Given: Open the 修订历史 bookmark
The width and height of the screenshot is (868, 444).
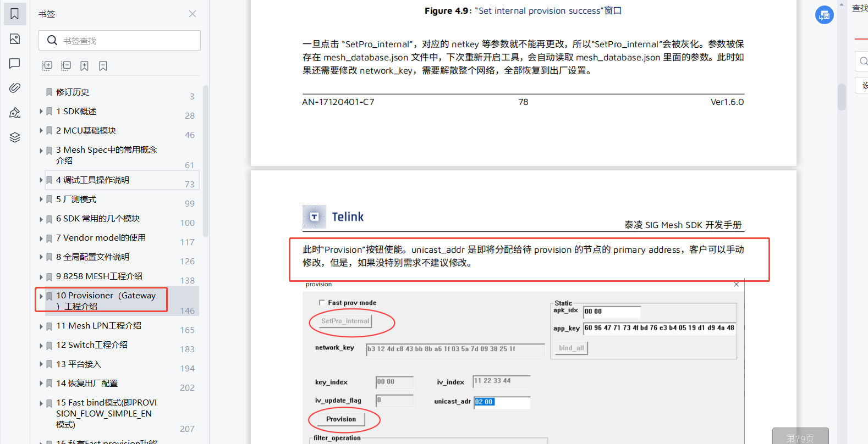Looking at the screenshot, I should pyautogui.click(x=73, y=92).
